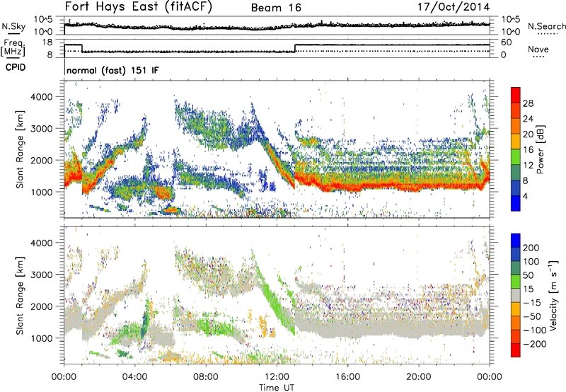Select '3000' tick on the power panel

point(41,129)
